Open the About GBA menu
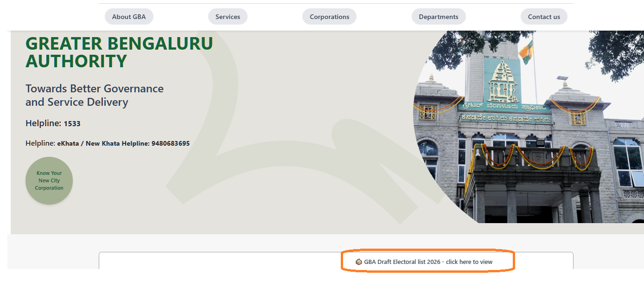Viewport: 644px width, 308px height. (129, 16)
